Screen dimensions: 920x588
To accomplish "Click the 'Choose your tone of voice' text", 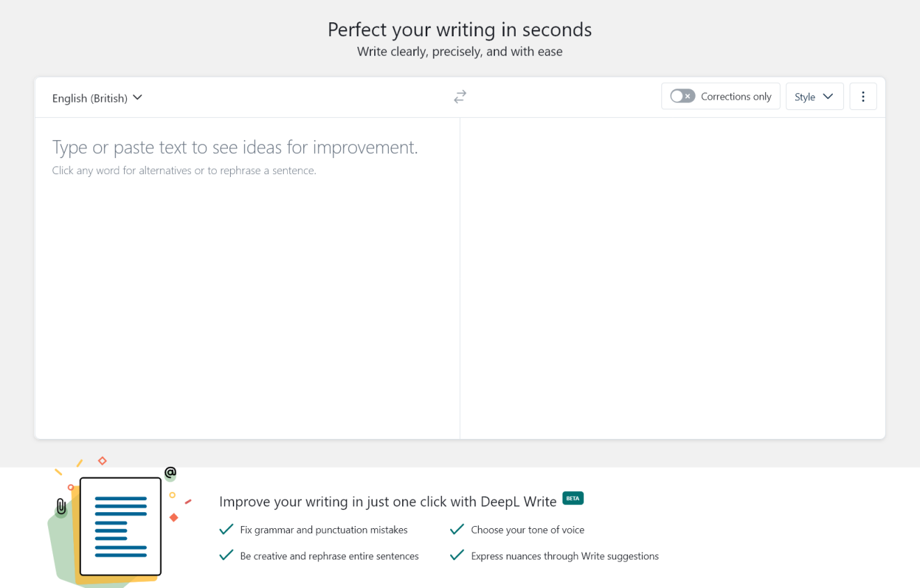I will (x=528, y=530).
